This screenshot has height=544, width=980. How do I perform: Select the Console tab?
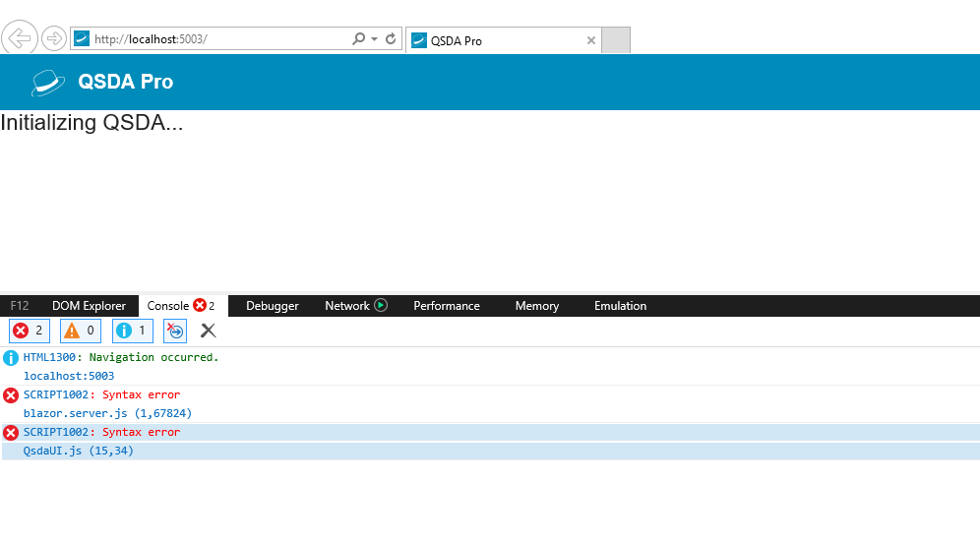pyautogui.click(x=181, y=306)
